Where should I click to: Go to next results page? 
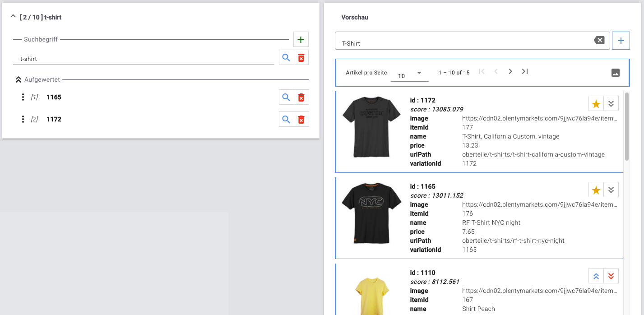pyautogui.click(x=510, y=71)
